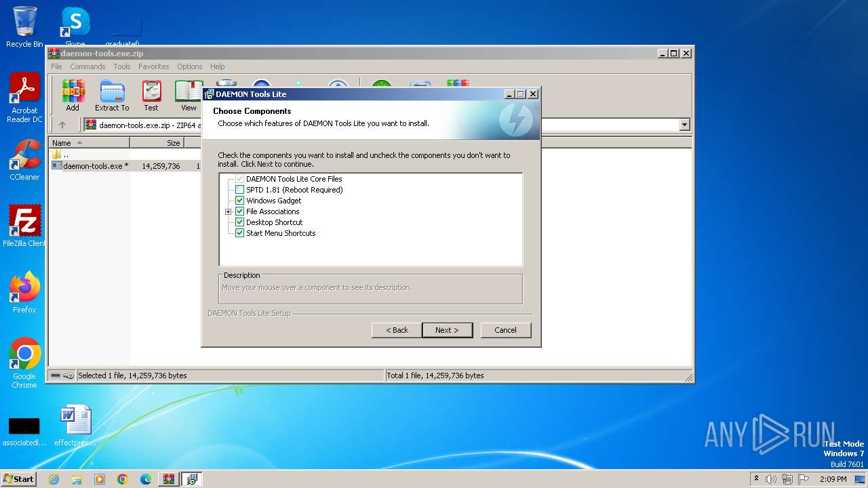Open the Commands menu in WinRAR
The image size is (868, 488).
(87, 66)
